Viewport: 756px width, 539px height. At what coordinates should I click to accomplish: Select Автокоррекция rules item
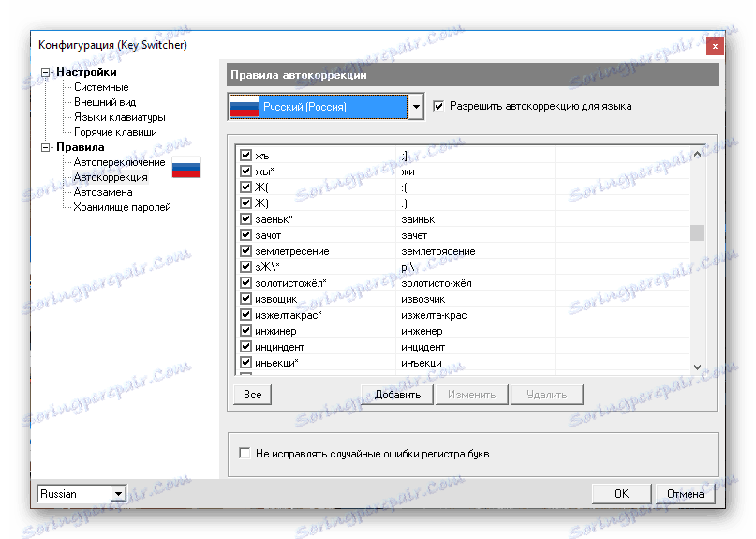[111, 177]
